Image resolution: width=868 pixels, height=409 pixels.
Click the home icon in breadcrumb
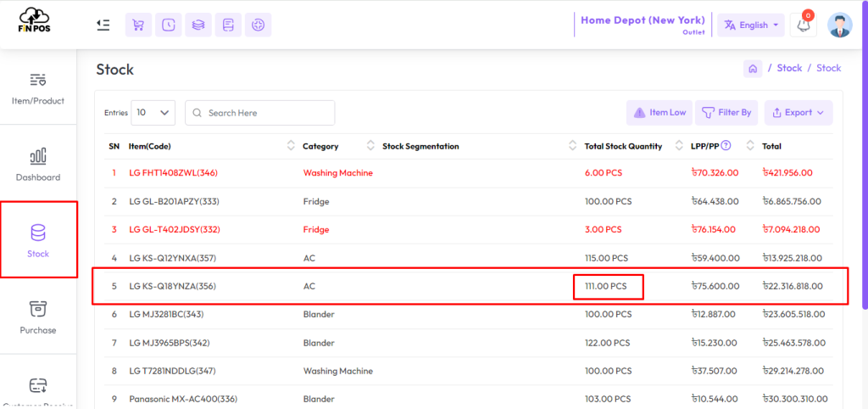tap(753, 69)
